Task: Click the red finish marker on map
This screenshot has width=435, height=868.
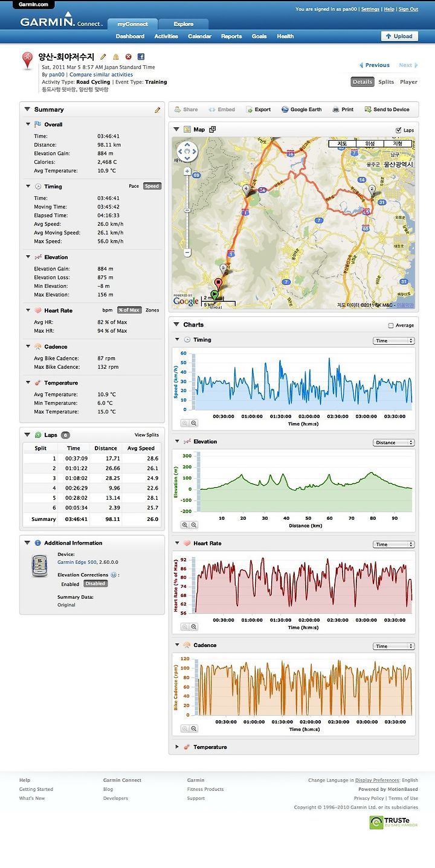Action: coord(219,282)
